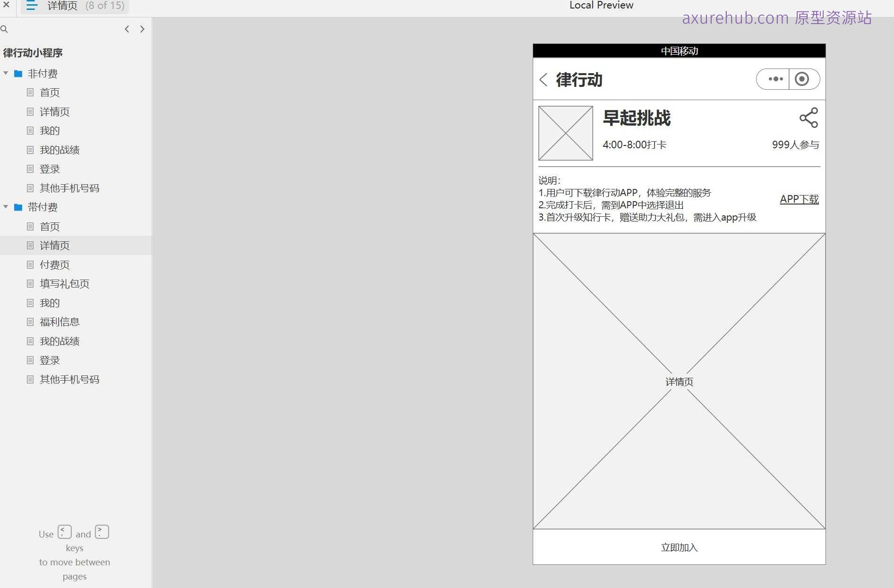This screenshot has width=894, height=588.
Task: Toggle the page list hamburger icon
Action: 32,6
